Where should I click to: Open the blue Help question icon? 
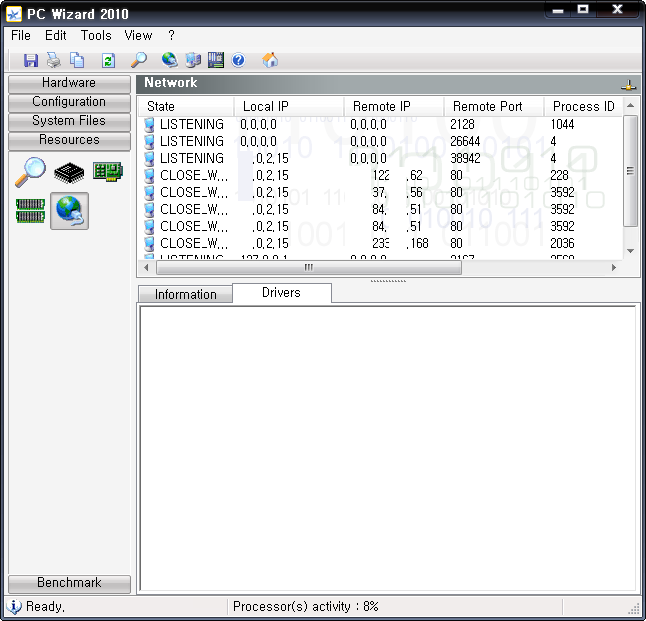point(239,61)
